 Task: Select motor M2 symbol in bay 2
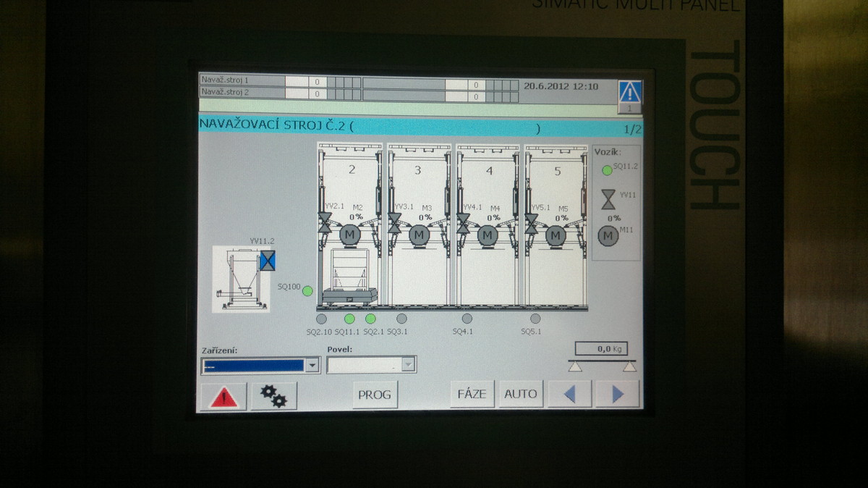click(x=350, y=235)
